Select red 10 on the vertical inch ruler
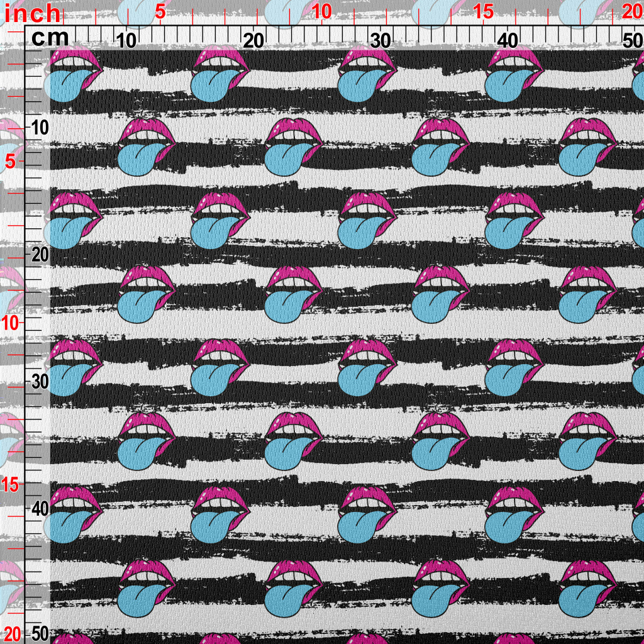 click(x=10, y=323)
